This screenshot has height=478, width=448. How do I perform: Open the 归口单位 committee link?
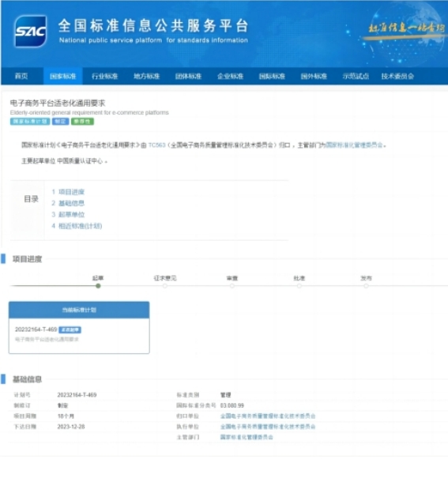coord(268,416)
